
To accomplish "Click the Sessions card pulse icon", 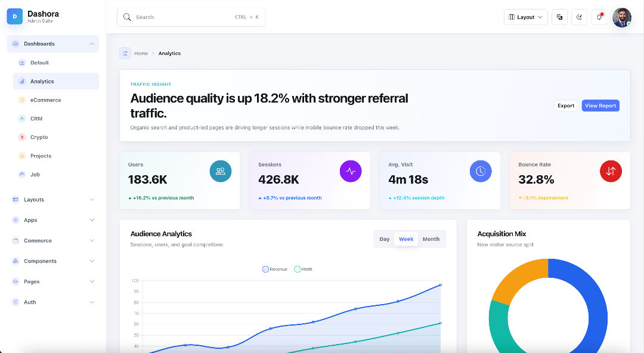I will pyautogui.click(x=351, y=171).
